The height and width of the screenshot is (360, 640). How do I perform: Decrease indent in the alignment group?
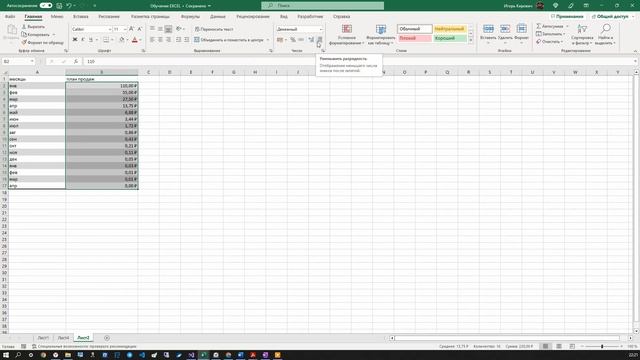[178, 40]
